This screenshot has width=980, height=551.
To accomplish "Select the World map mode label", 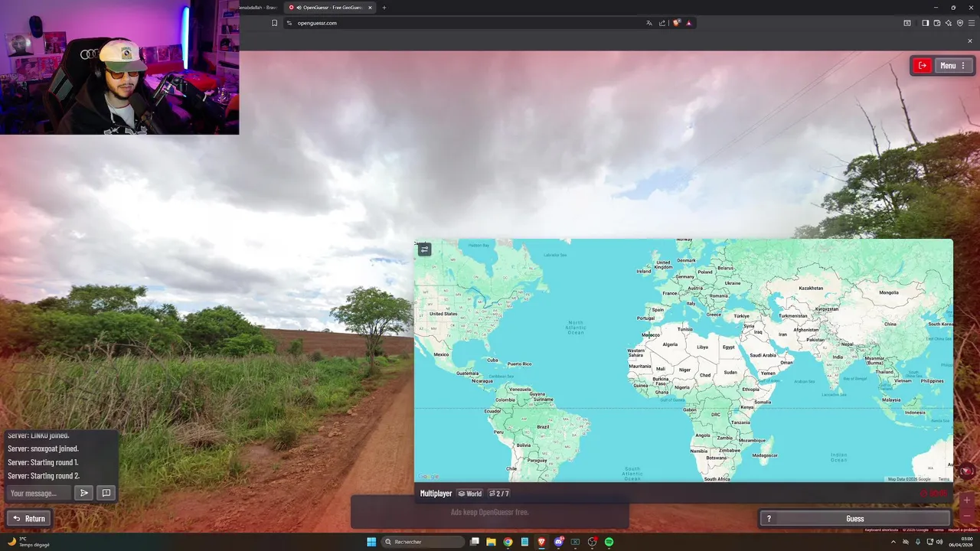I will click(469, 494).
